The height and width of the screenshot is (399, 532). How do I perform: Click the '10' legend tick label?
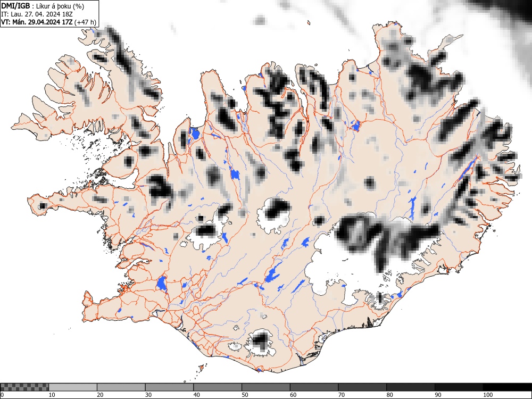coord(52,395)
